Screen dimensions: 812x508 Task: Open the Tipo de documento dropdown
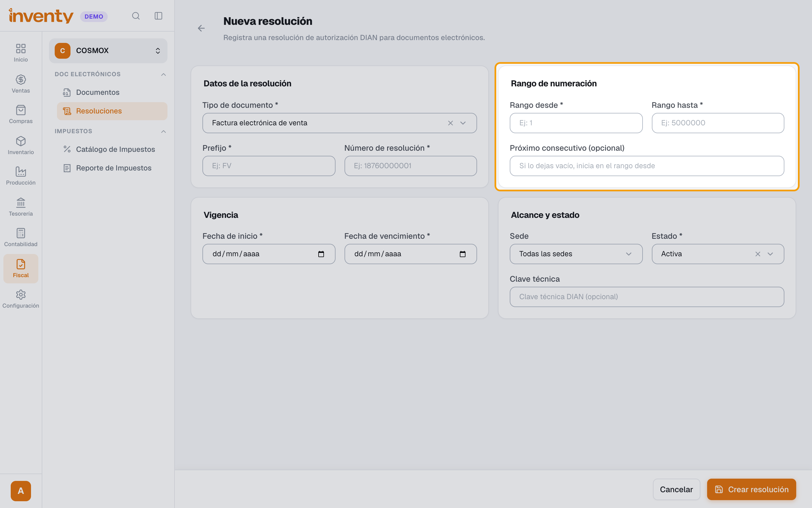339,123
